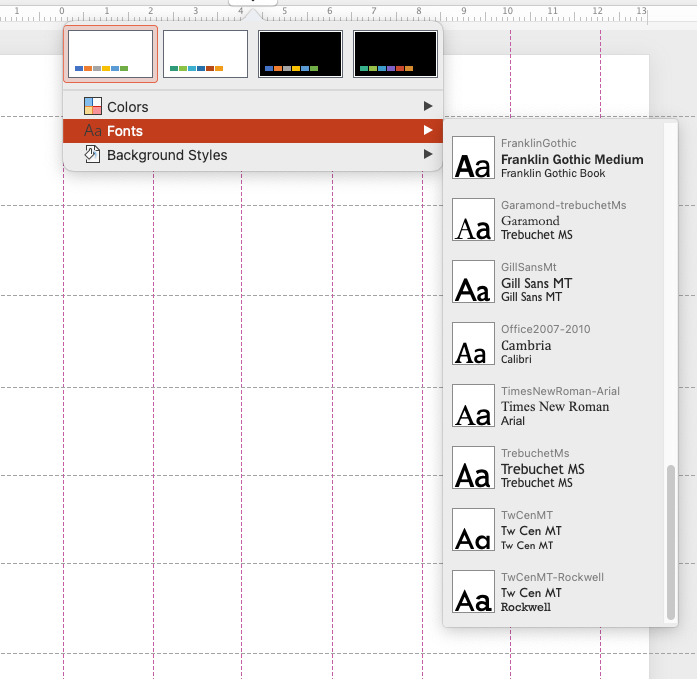Select the TimesNewRoman-Arial Aa preview
697x679 pixels.
pos(473,406)
